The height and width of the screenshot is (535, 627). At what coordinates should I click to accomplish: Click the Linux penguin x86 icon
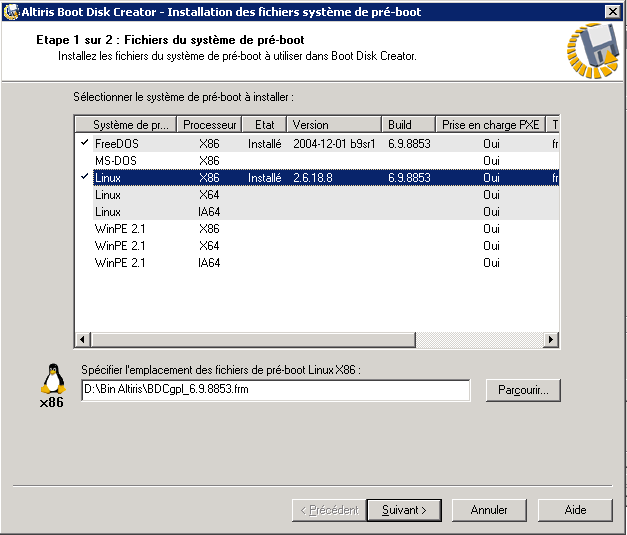[52, 381]
